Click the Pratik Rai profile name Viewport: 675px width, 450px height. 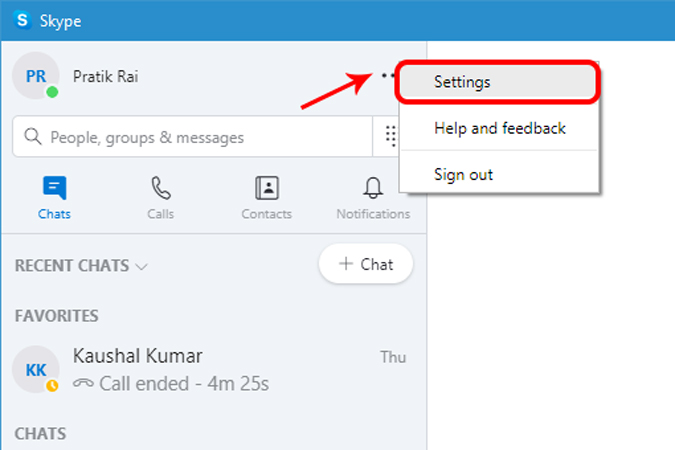coord(105,77)
